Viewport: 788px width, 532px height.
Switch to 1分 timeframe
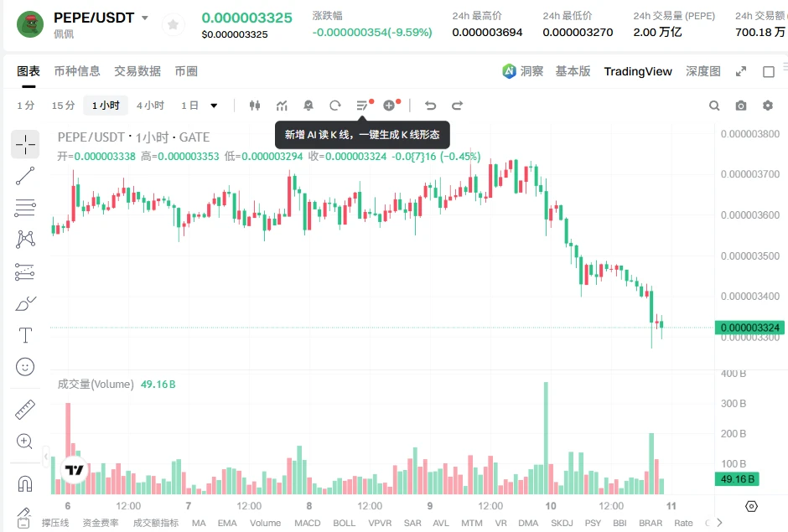(26, 106)
